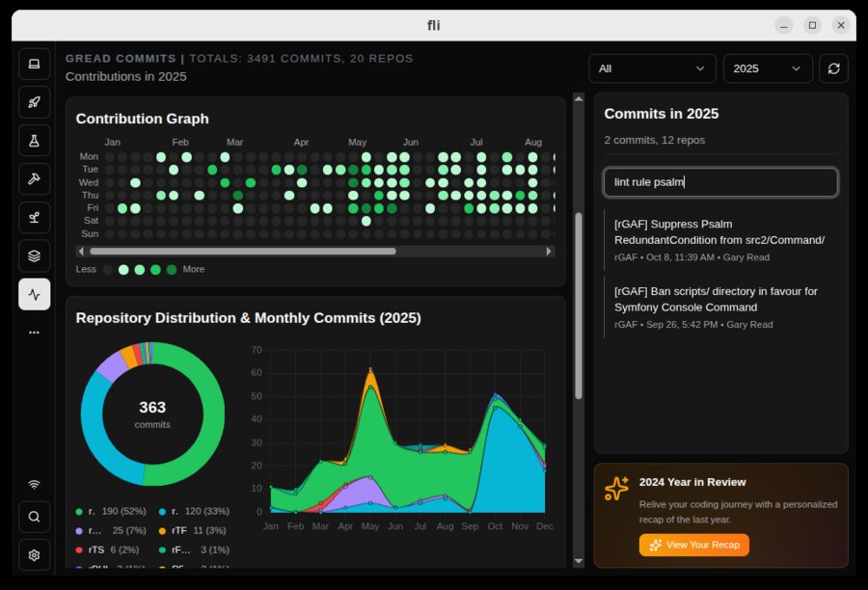
Task: Click the activity pulse icon in the sidebar
Action: point(34,294)
